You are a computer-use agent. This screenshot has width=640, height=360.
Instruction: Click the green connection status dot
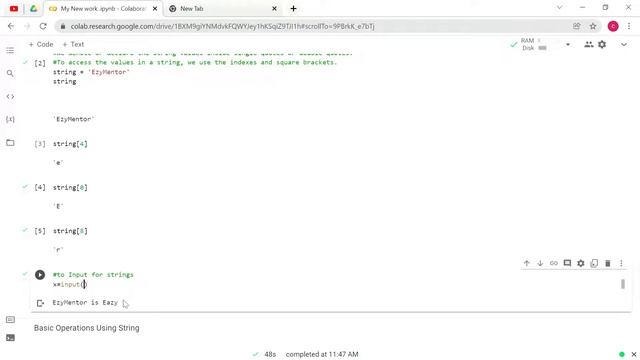(x=622, y=354)
